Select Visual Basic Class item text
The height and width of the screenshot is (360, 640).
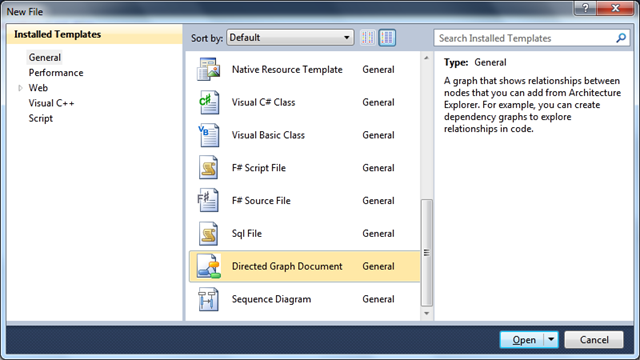click(268, 135)
